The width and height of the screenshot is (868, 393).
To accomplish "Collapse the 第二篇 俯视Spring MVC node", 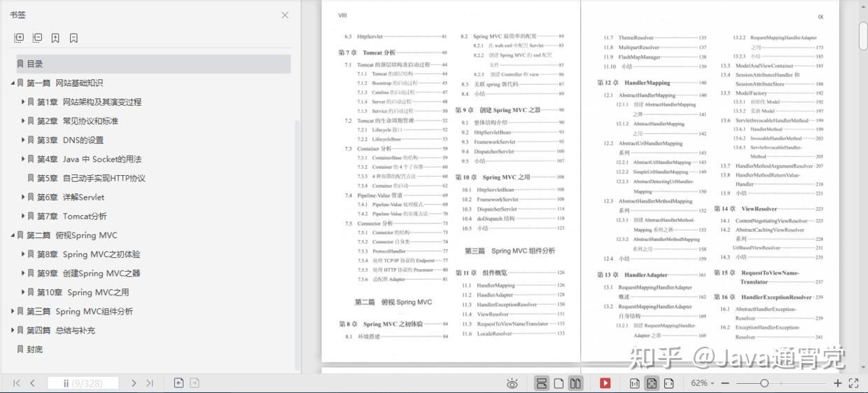I will point(12,235).
